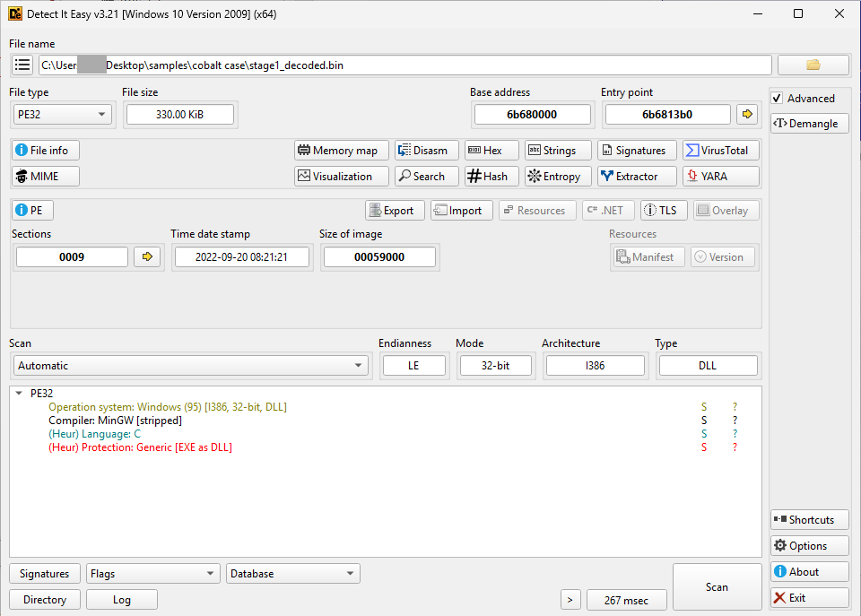Image resolution: width=861 pixels, height=616 pixels.
Task: Open the recent files list icon
Action: click(22, 65)
